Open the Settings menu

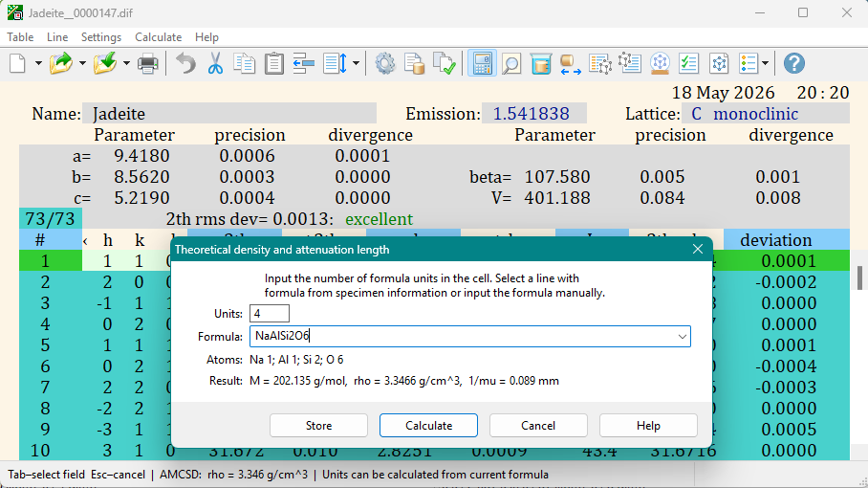click(x=100, y=37)
